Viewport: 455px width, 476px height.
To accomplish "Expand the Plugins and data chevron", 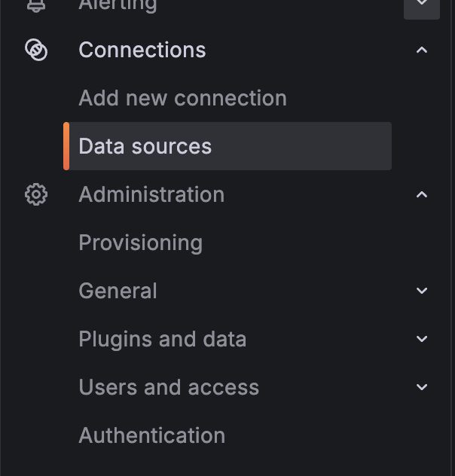I will coord(422,339).
